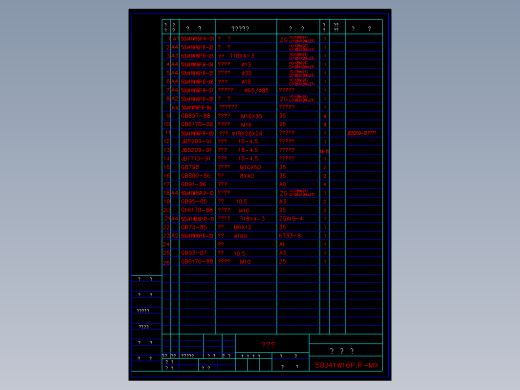Select the Gb6170-88 code in row 20
This screenshot has height=390, width=520.
coord(197,210)
